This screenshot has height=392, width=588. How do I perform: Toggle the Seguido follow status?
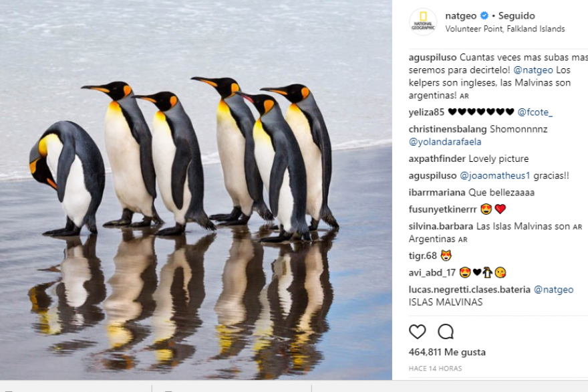[x=517, y=16]
